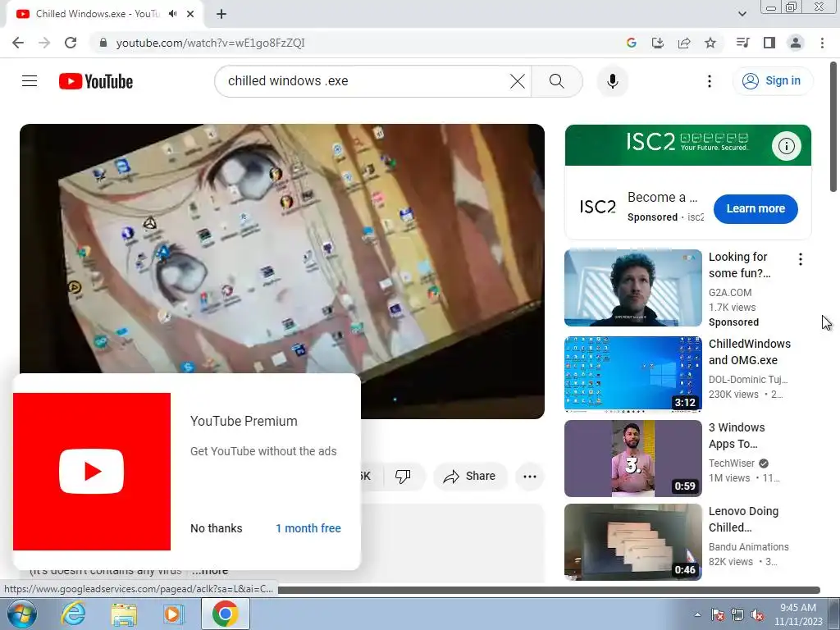Dismiss Premium popup with No thanks
Image resolution: width=840 pixels, height=630 pixels.
[217, 528]
